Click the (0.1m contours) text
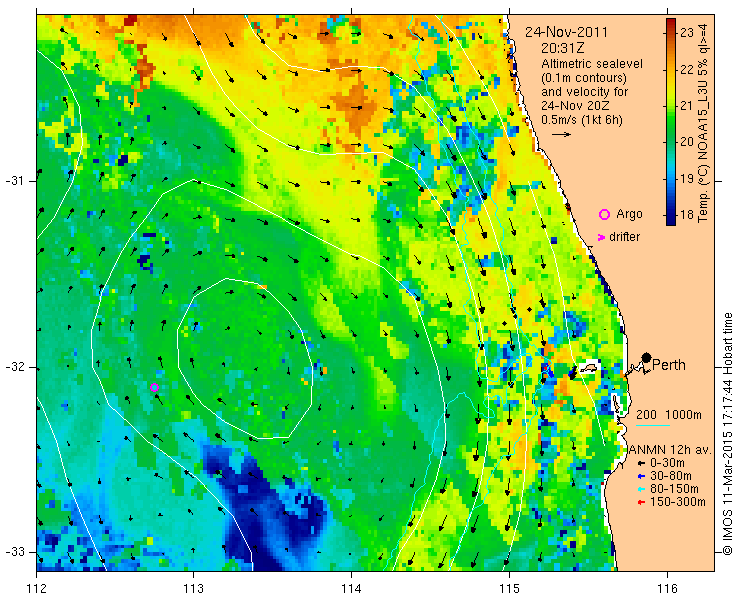Image resolution: width=740 pixels, height=600 pixels. (x=584, y=77)
